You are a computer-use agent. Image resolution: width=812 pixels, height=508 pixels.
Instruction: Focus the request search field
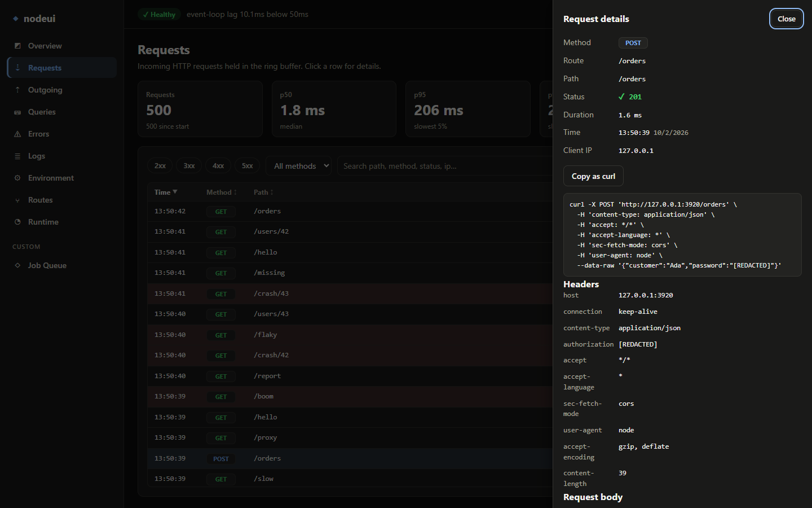click(445, 166)
